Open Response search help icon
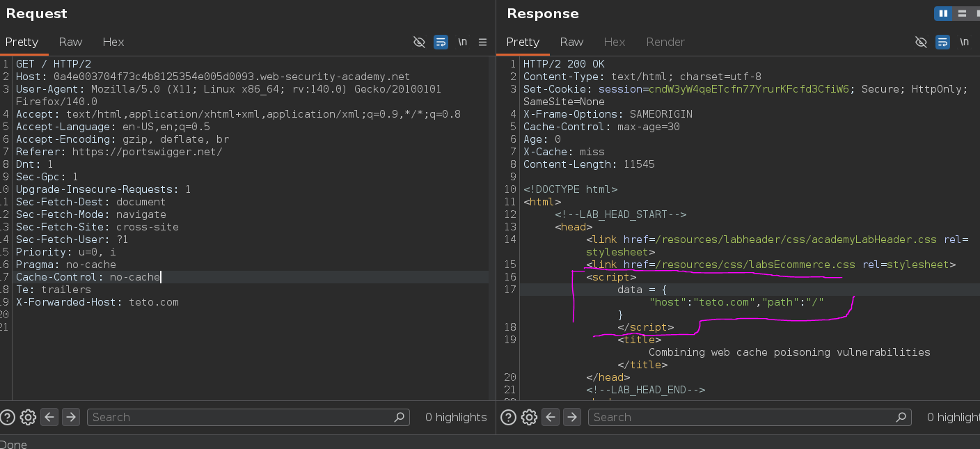The image size is (980, 449). tap(509, 417)
